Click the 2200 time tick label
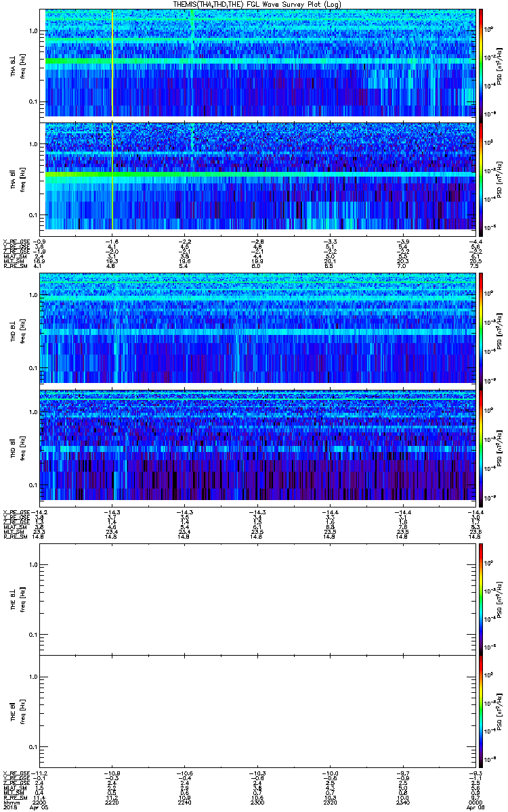This screenshot has width=508, height=812. (40, 803)
